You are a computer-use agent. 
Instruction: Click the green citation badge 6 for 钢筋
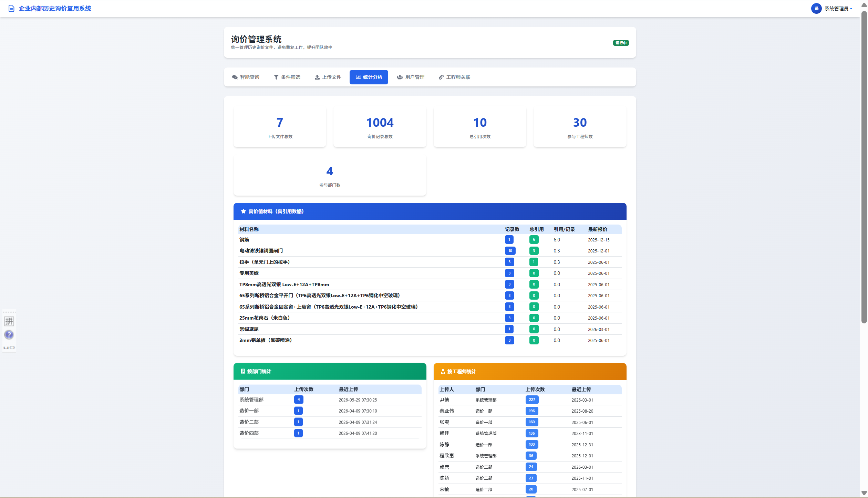534,240
